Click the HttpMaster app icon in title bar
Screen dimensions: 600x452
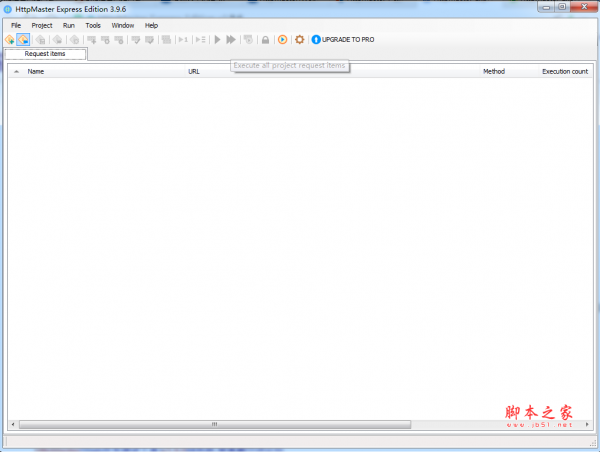pyautogui.click(x=8, y=9)
